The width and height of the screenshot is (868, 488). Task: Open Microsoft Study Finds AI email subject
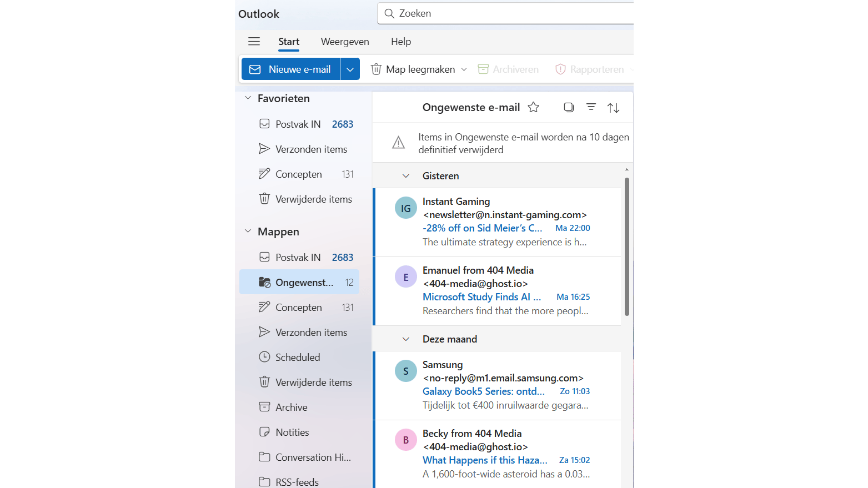point(481,297)
